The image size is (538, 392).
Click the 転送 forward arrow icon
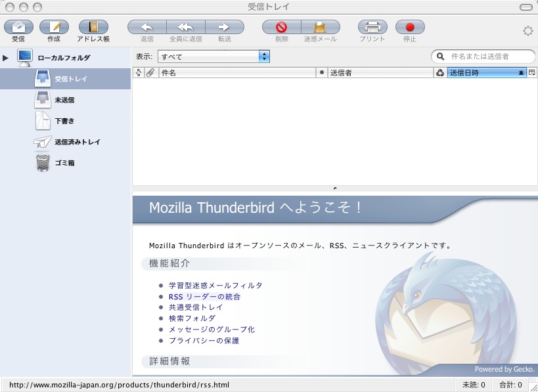click(225, 27)
